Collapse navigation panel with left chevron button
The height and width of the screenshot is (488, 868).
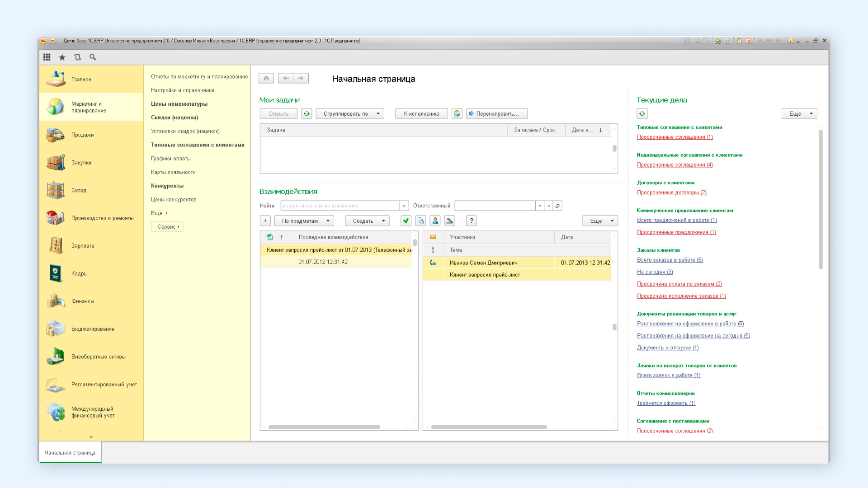[265, 221]
